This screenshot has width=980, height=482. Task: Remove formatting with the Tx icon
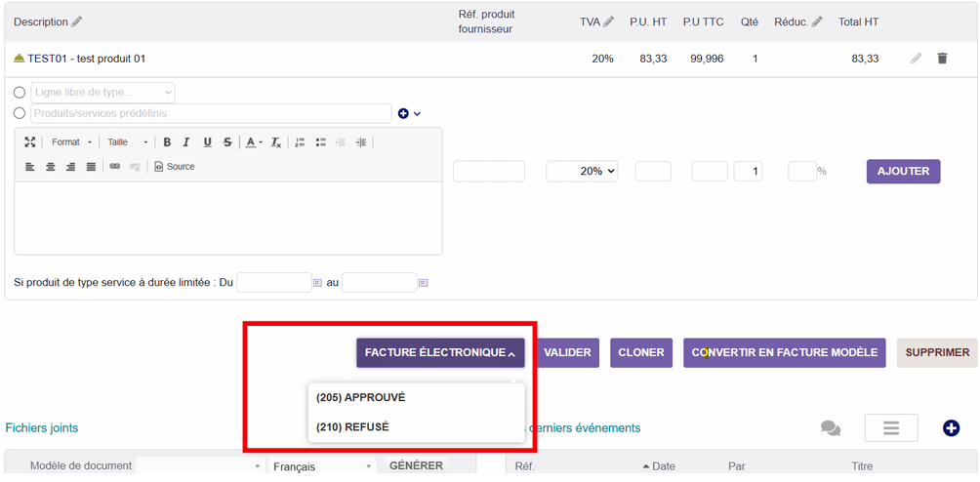(x=275, y=142)
